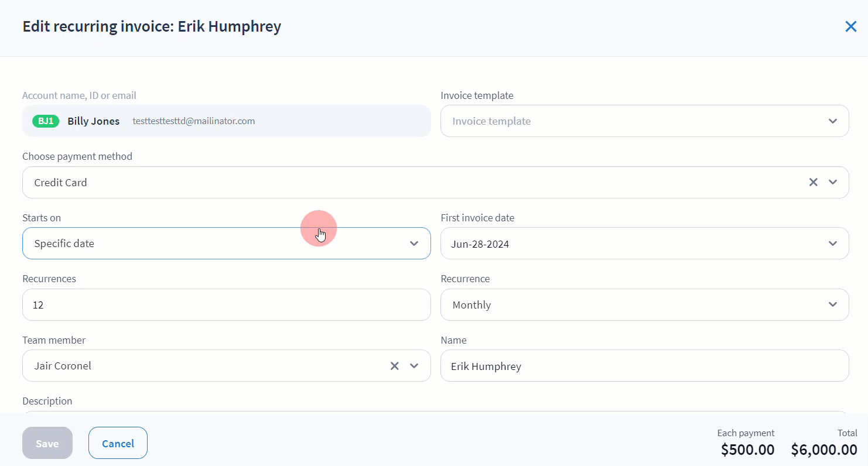Expand the Team member chevron arrow
This screenshot has height=466, width=868.
click(414, 366)
